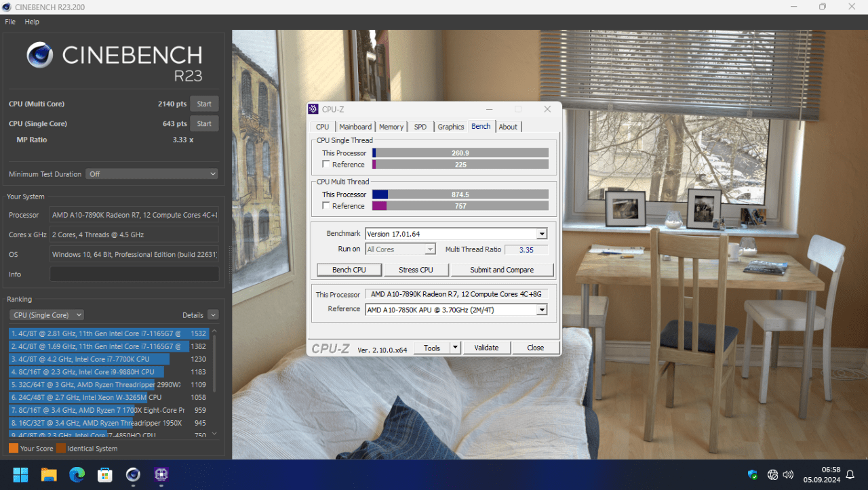Screen dimensions: 868x490
Task: Click the Bench CPU button
Action: click(x=349, y=270)
